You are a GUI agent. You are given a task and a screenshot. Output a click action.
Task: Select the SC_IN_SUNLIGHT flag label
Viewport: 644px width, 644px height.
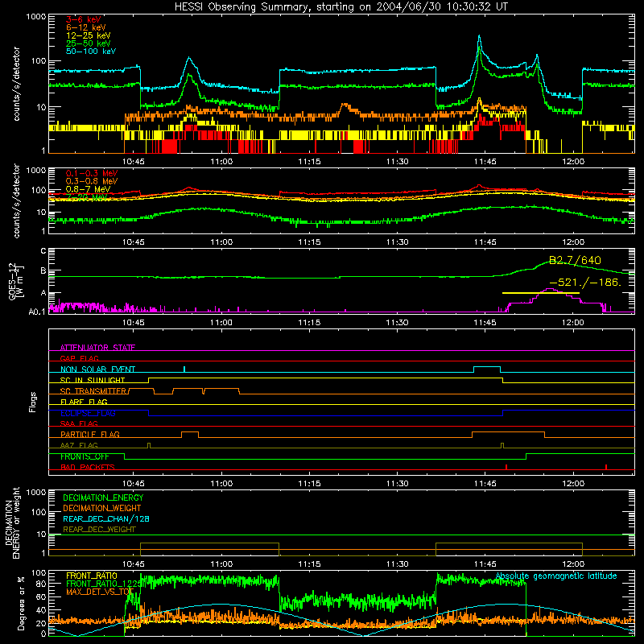[x=93, y=380]
